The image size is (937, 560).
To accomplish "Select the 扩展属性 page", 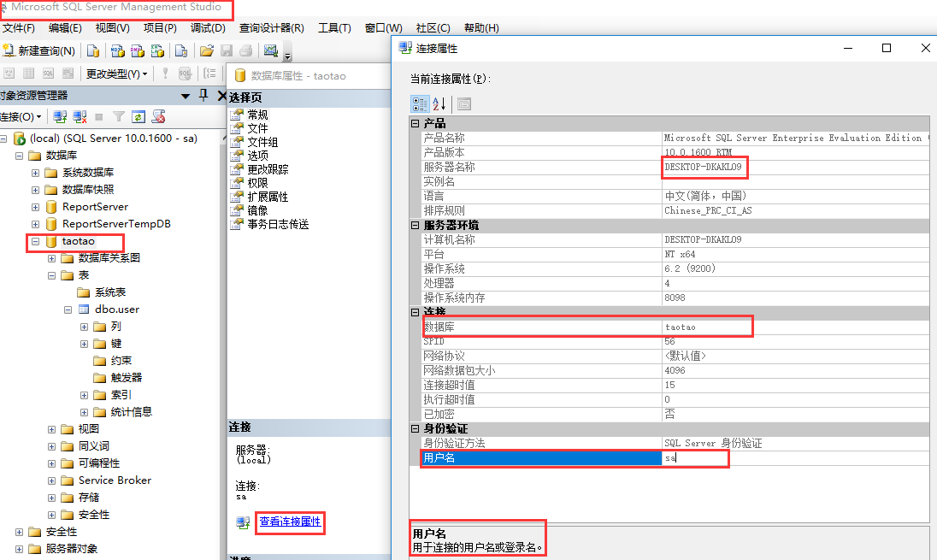I will point(268,197).
